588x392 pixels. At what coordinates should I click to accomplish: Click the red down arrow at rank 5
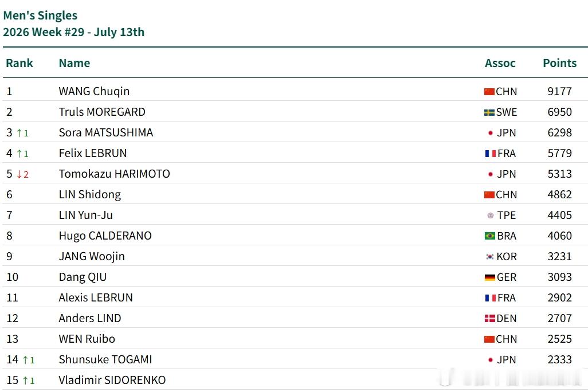pos(19,174)
